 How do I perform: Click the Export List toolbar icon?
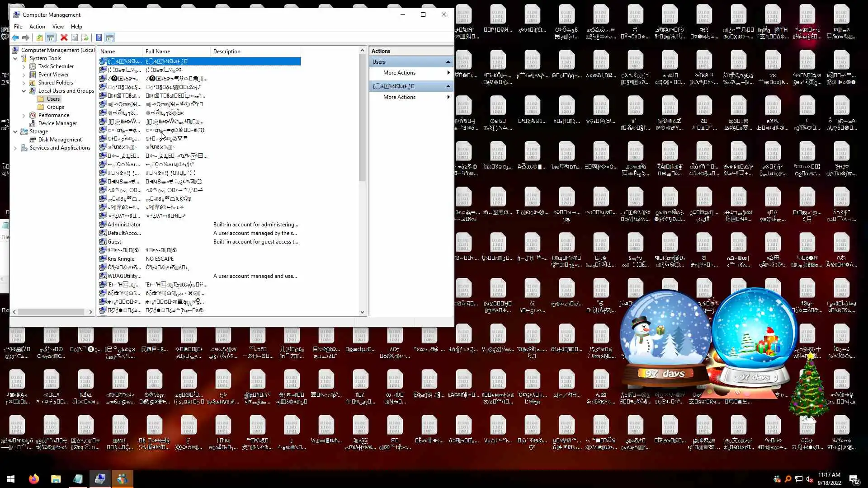pos(85,38)
